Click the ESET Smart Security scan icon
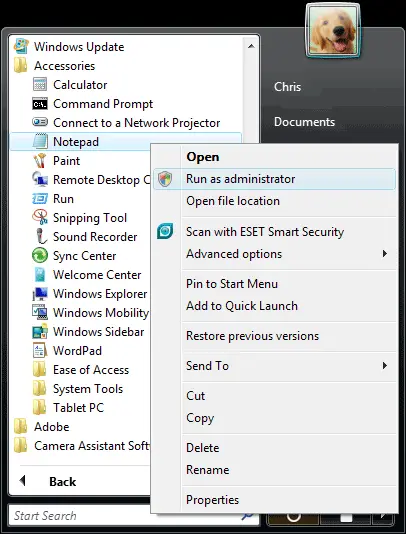 (165, 231)
